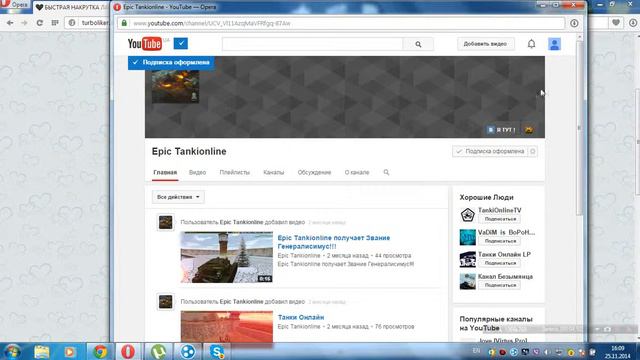Click the Opera taskbar icon
The image size is (640, 360).
coord(128,351)
